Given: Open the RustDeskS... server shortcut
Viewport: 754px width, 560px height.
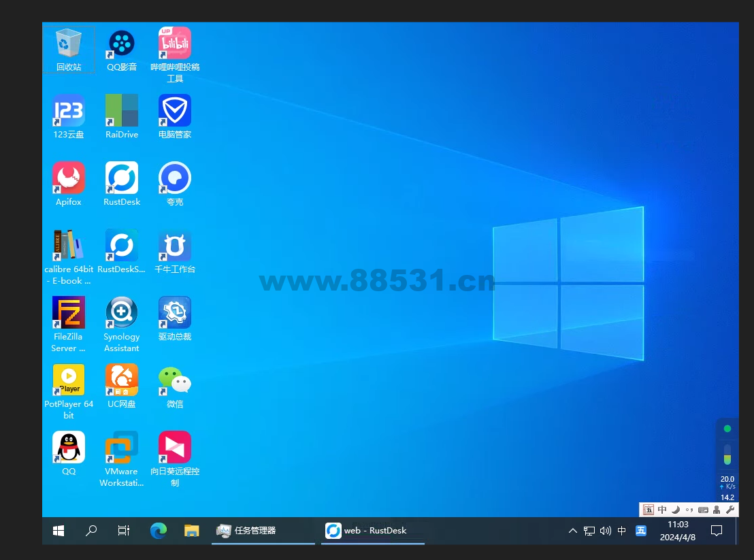Looking at the screenshot, I should click(x=122, y=251).
